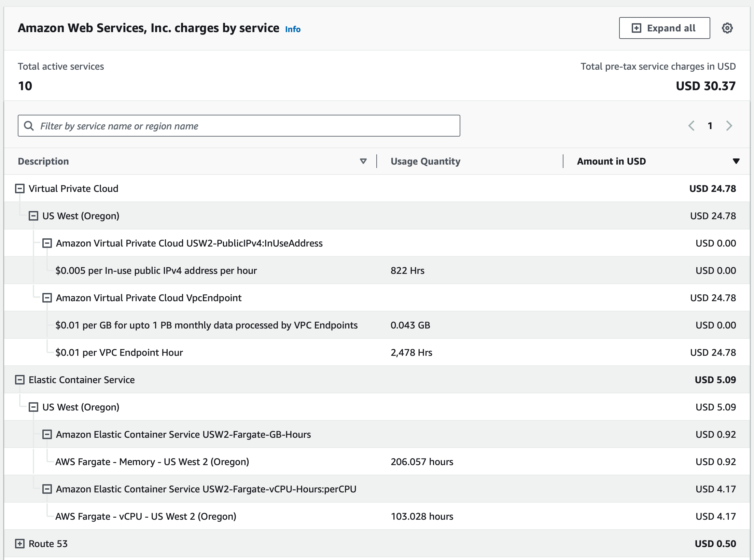The height and width of the screenshot is (560, 754).
Task: Click the previous page chevron arrow
Action: pos(692,126)
